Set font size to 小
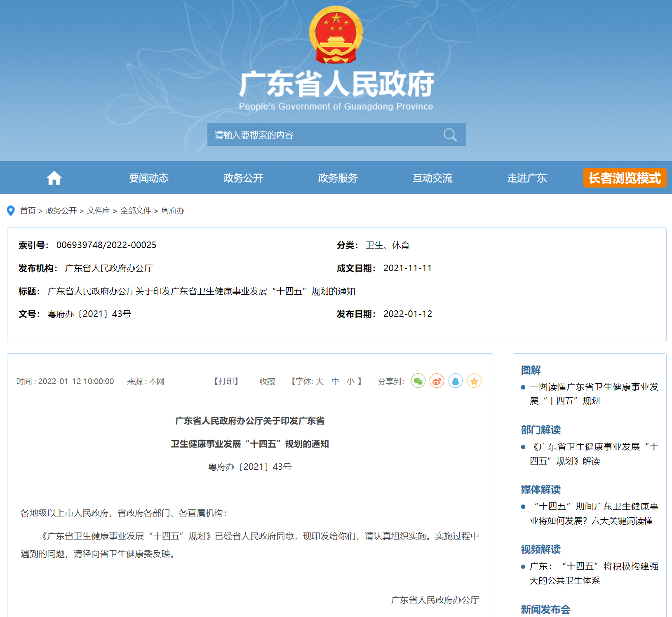Image resolution: width=672 pixels, height=617 pixels. pyautogui.click(x=351, y=381)
